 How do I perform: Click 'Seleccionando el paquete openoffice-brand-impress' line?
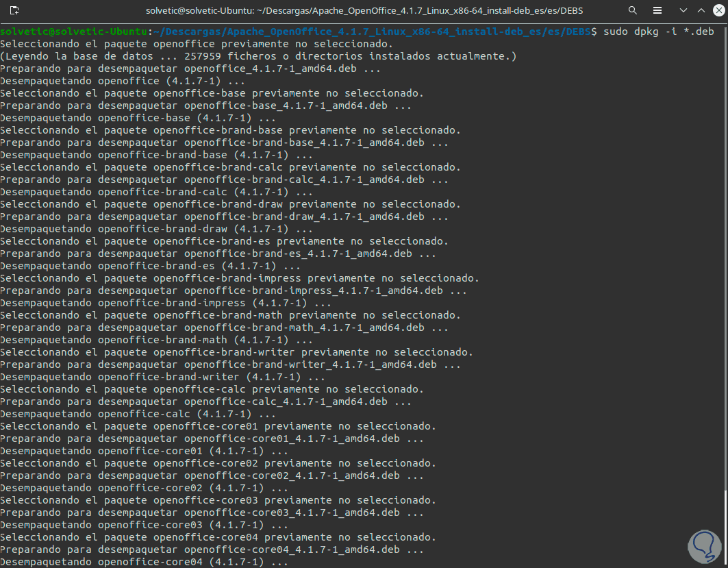pos(240,278)
